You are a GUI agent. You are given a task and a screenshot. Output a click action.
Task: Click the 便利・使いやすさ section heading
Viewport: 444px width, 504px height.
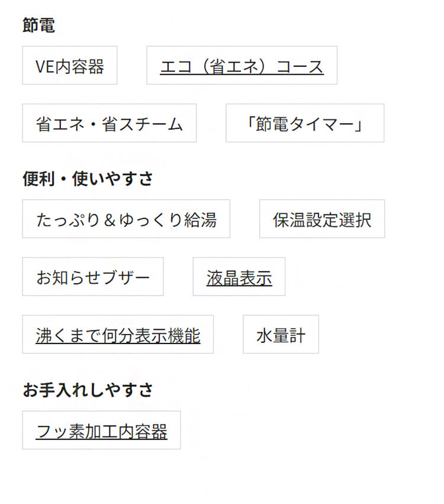88,178
